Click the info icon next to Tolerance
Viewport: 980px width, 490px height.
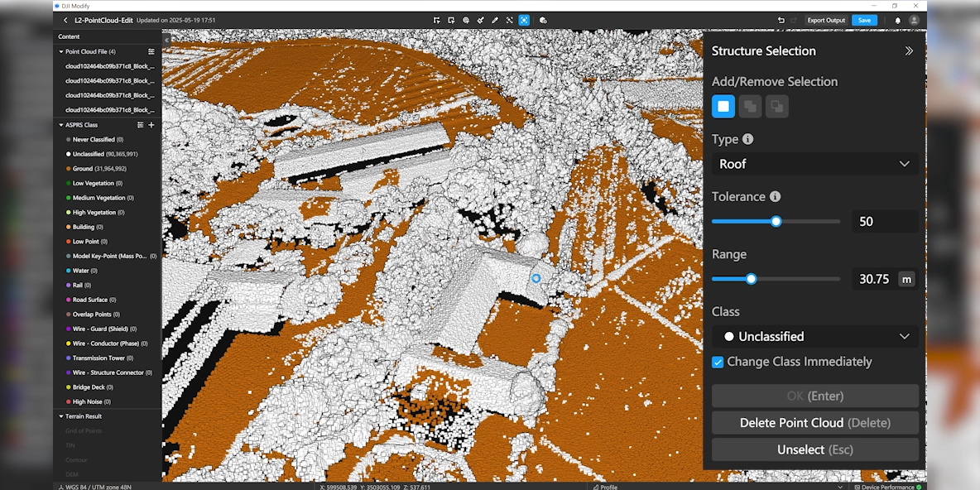775,197
